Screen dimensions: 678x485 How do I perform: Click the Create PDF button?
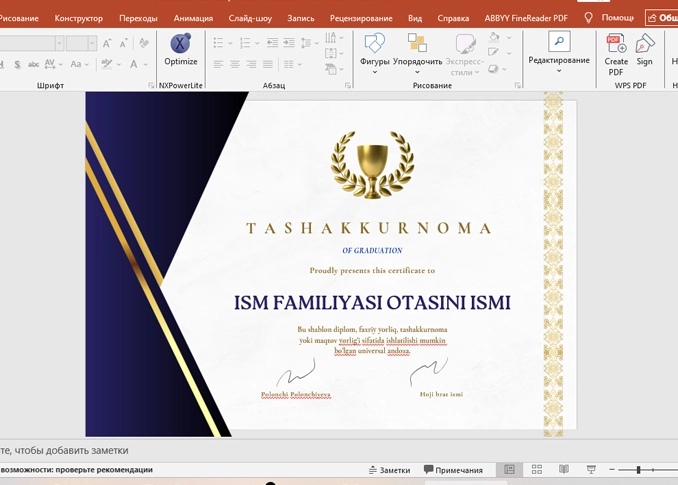(616, 54)
